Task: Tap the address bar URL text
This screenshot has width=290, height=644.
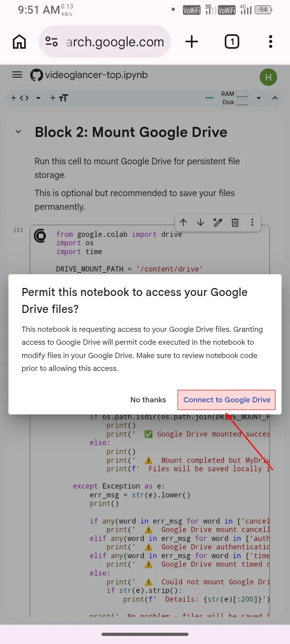Action: 115,41
